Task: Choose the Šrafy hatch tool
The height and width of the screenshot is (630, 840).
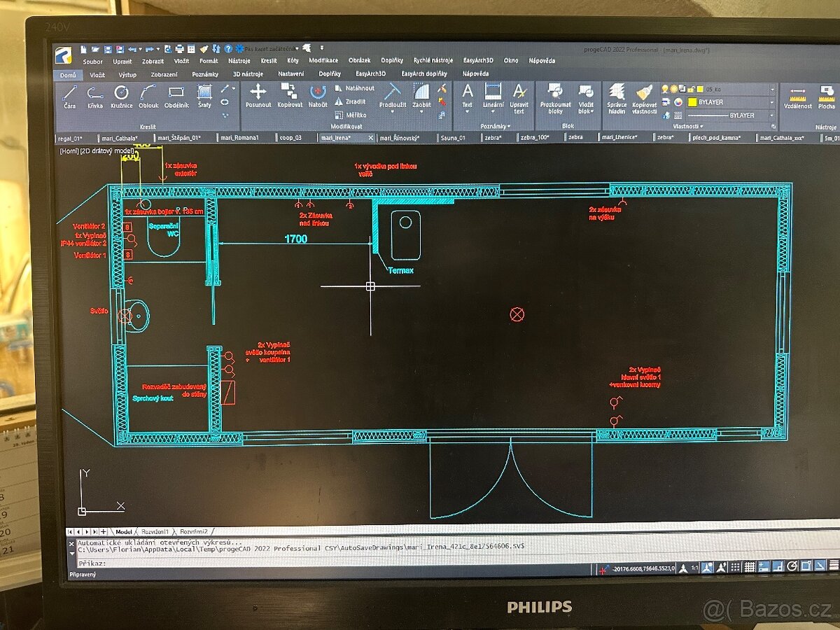Action: (204, 95)
